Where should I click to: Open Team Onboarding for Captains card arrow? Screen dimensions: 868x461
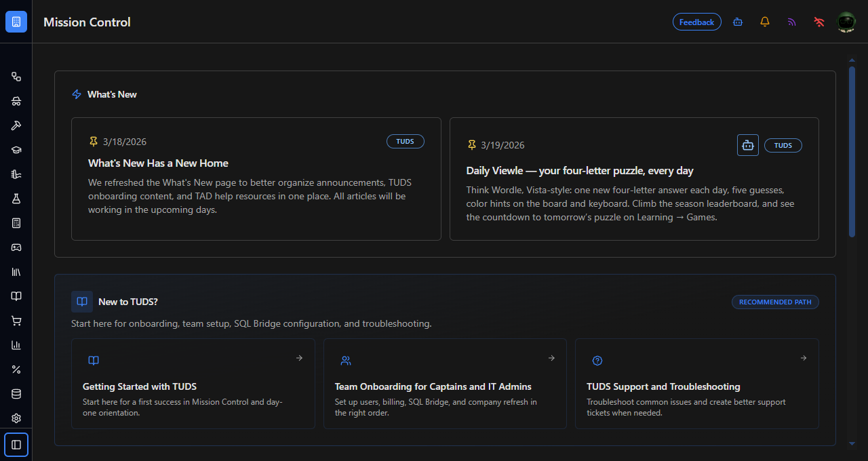point(551,358)
